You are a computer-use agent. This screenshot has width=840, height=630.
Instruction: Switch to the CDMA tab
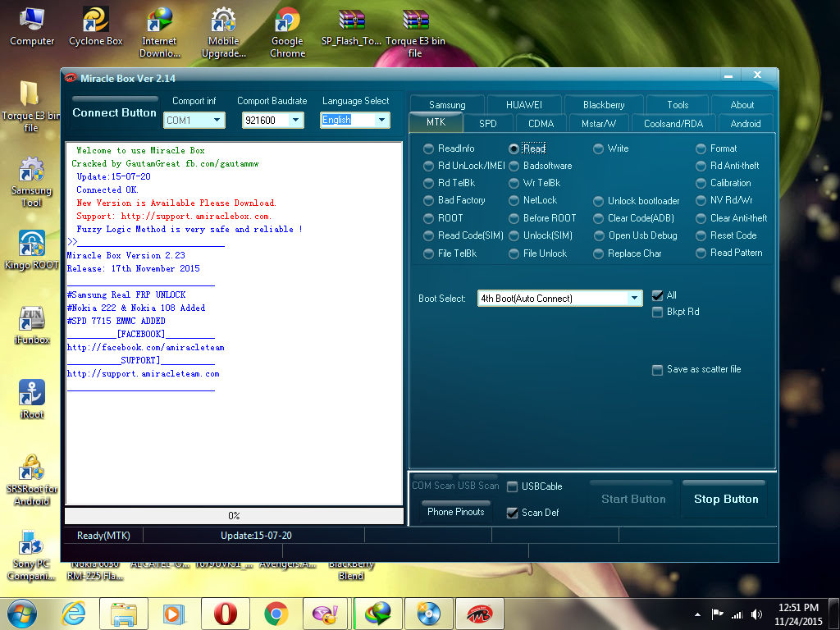pos(541,124)
